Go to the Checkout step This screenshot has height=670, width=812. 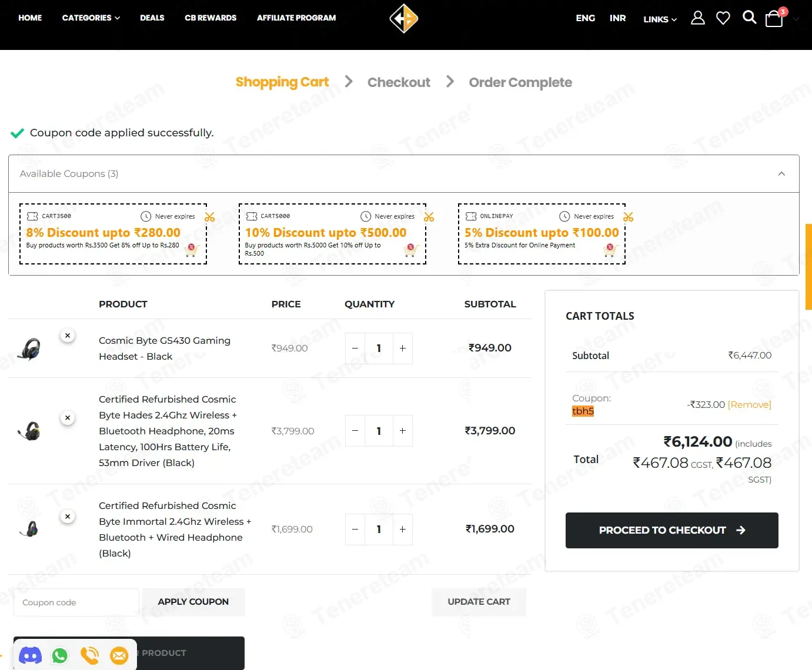(x=399, y=82)
